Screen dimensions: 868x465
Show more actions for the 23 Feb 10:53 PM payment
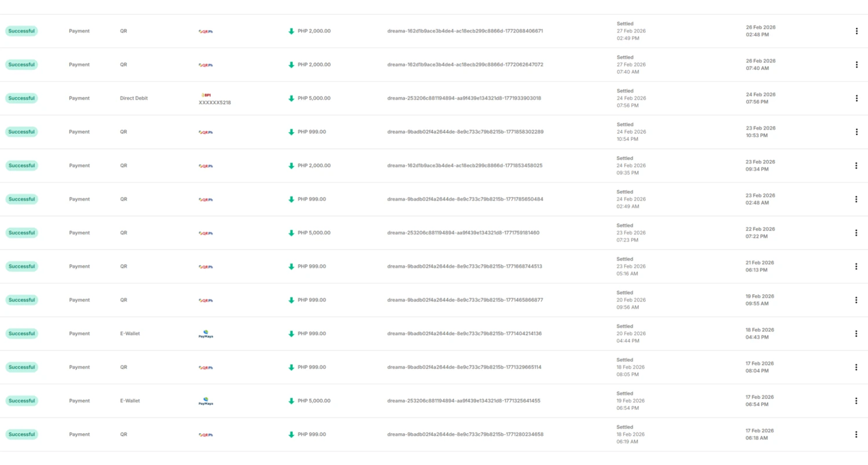(x=856, y=132)
